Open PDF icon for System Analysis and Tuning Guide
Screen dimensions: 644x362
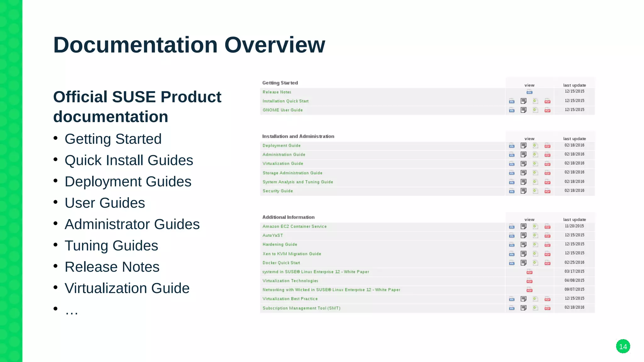547,182
